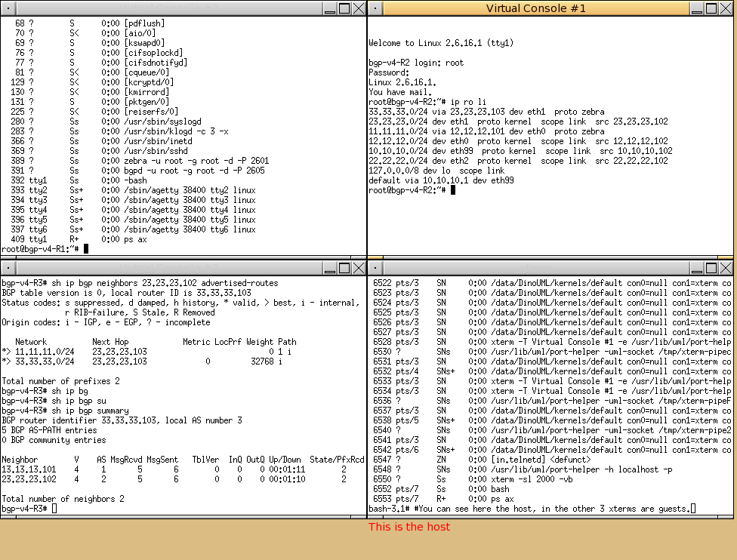
Task: Maximize the bgp-v4-R3 terminal window
Action: point(344,268)
